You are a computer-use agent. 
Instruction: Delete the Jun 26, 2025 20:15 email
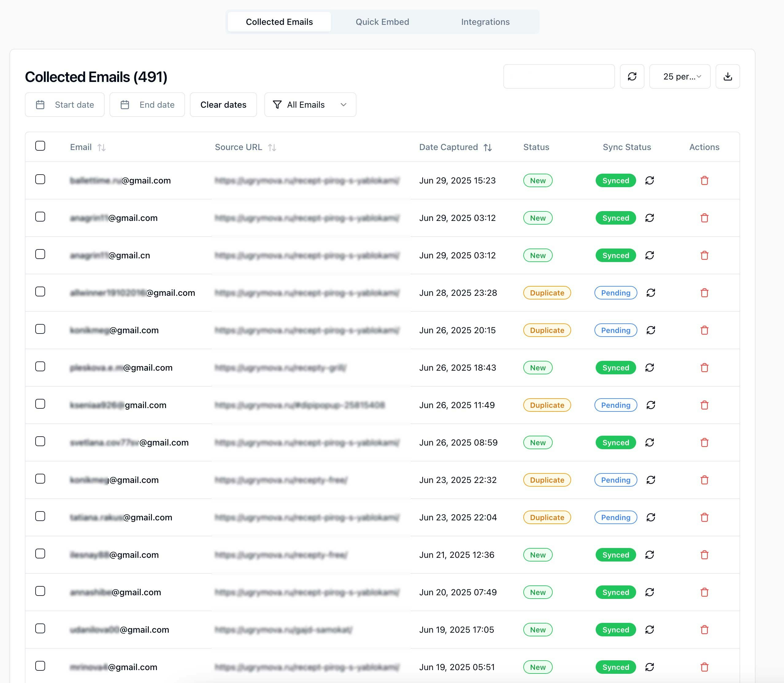(704, 330)
